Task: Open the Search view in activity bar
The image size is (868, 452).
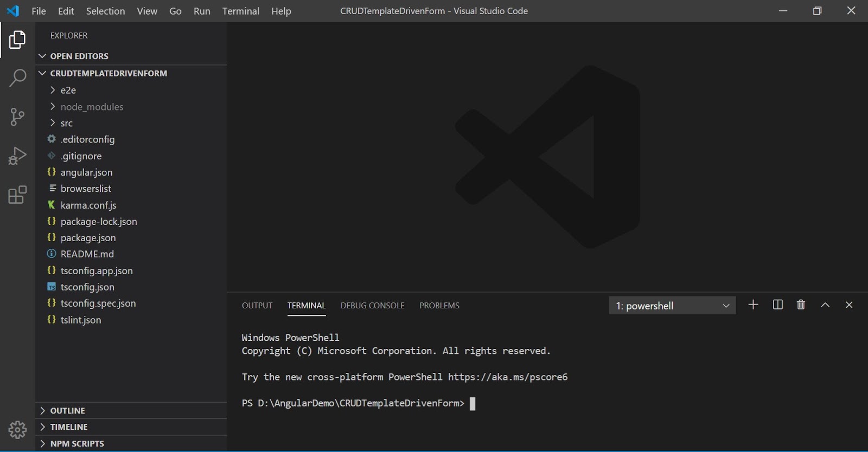Action: (x=17, y=78)
